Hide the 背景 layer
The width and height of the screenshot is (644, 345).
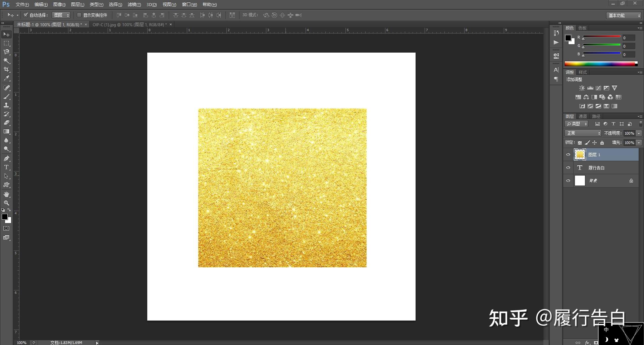pyautogui.click(x=568, y=181)
